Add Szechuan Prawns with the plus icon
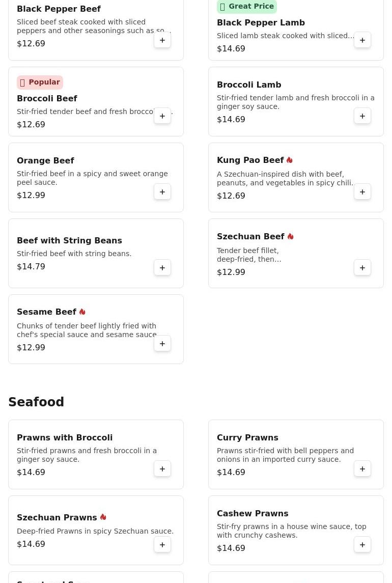 point(162,545)
